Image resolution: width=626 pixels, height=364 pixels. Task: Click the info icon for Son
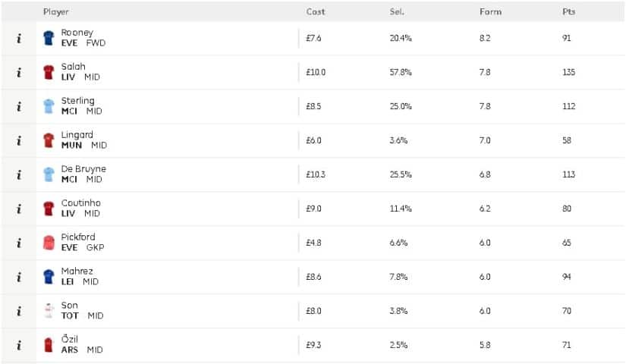(x=18, y=312)
